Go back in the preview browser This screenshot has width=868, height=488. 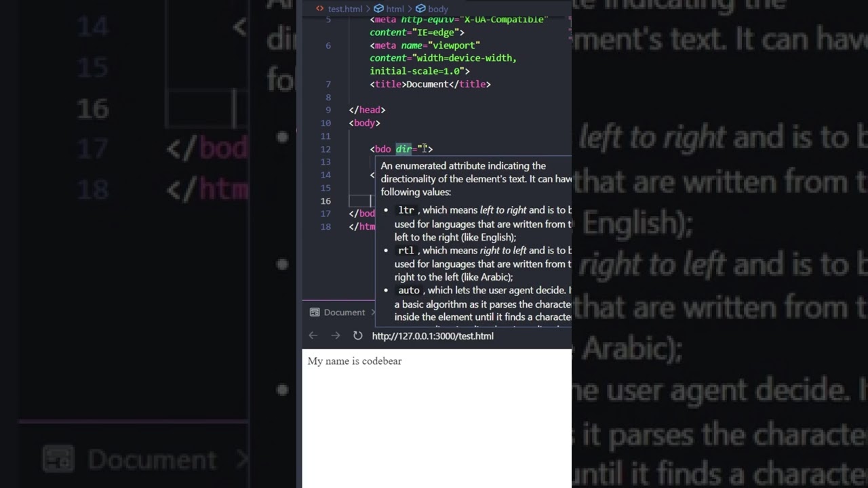pyautogui.click(x=313, y=335)
